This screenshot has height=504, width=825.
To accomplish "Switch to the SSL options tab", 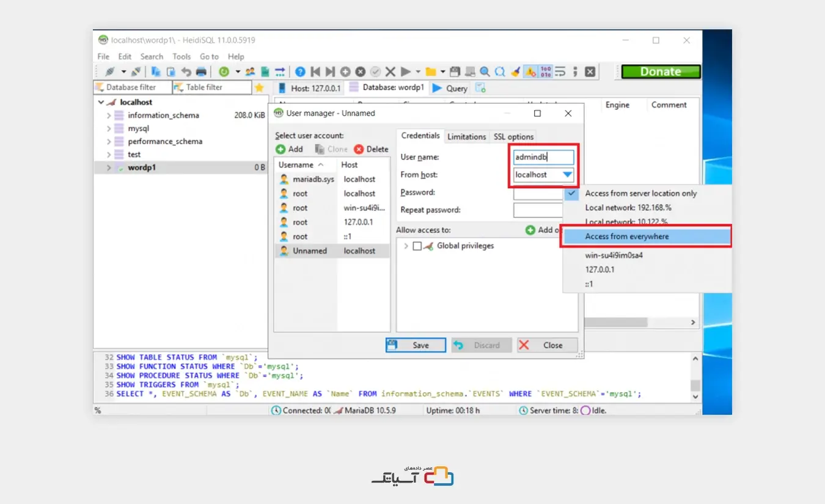I will pos(514,137).
